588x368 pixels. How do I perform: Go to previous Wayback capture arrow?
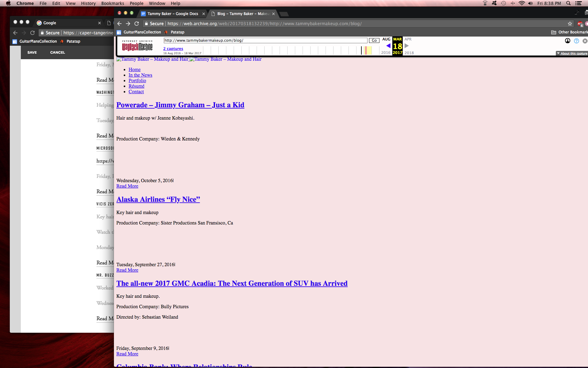pyautogui.click(x=388, y=46)
